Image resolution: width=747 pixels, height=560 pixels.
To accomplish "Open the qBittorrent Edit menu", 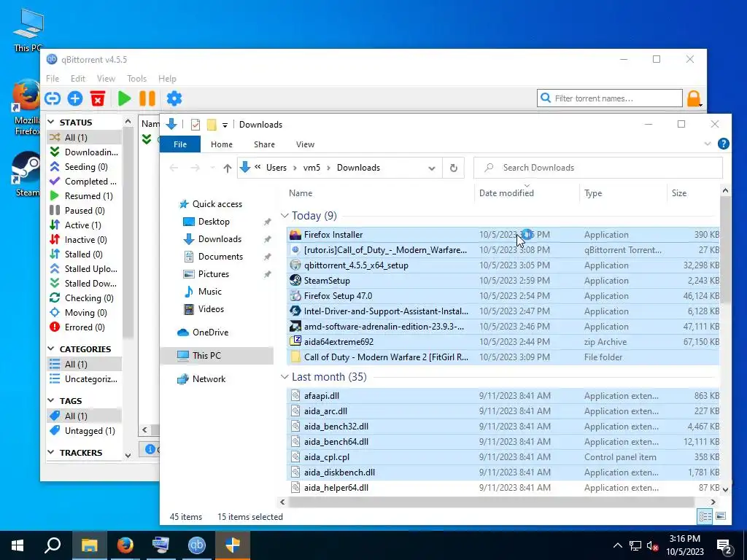I will click(77, 79).
